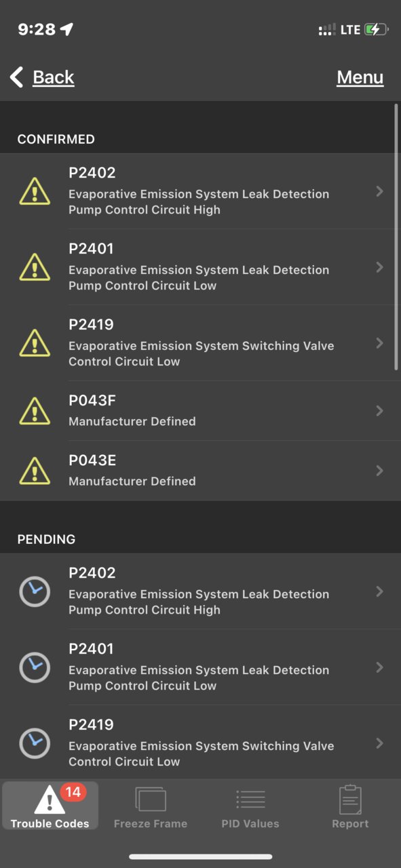
Task: Tap the battery charging status icon
Action: 376,30
